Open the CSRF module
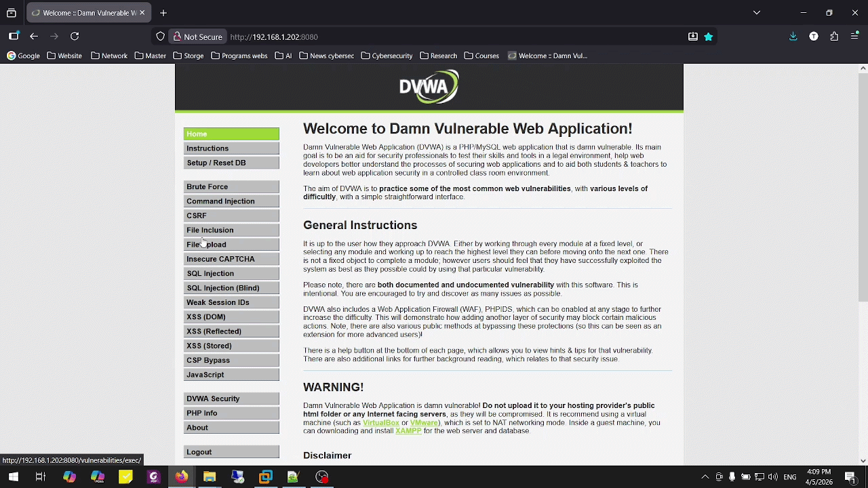Image resolution: width=868 pixels, height=488 pixels. click(231, 216)
